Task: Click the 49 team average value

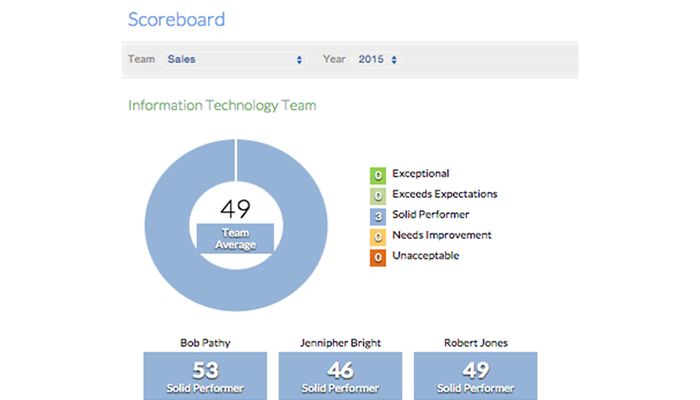Action: coord(235,209)
